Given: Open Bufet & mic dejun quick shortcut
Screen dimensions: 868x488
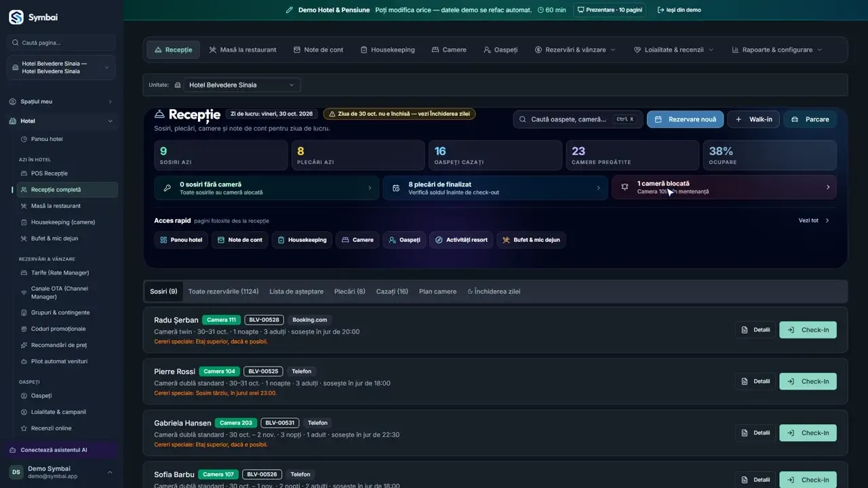Looking at the screenshot, I should click(x=531, y=240).
